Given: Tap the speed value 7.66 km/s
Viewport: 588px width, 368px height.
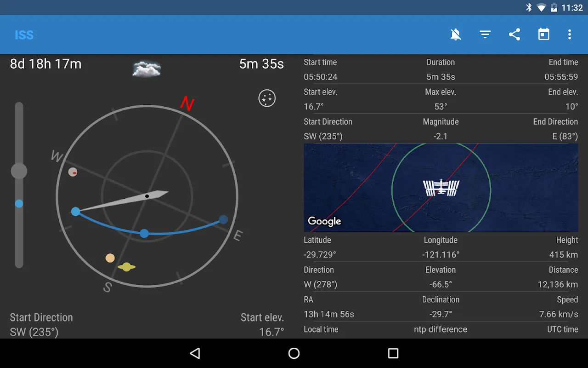Looking at the screenshot, I should point(559,314).
